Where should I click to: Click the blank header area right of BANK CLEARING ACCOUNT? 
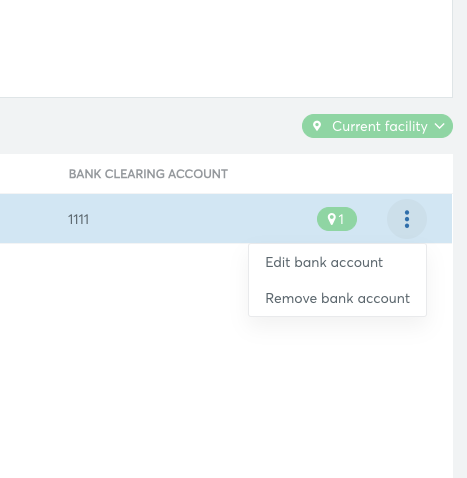click(340, 174)
